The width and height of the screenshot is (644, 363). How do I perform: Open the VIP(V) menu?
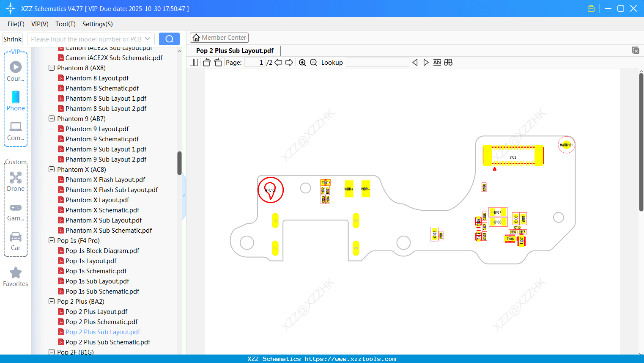coord(40,24)
